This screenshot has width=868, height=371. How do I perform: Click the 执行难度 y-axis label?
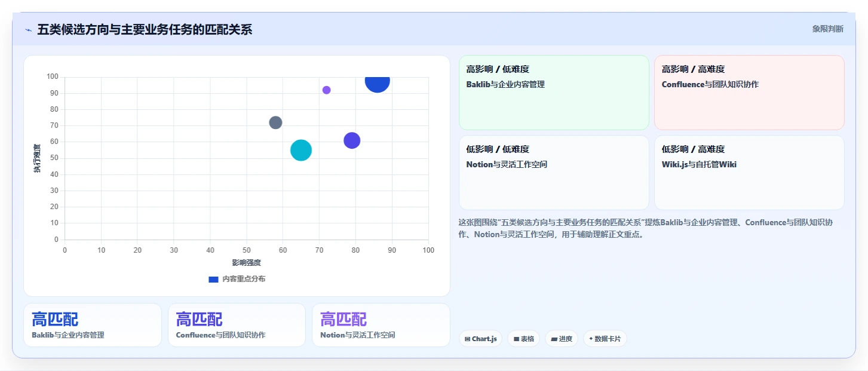[x=37, y=158]
